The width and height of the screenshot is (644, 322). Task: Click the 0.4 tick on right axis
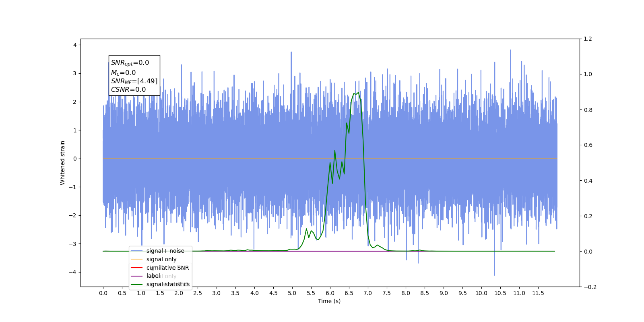point(588,181)
